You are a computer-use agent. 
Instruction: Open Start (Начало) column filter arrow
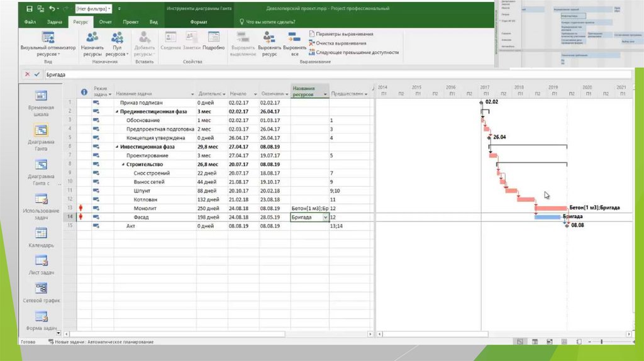[255, 94]
